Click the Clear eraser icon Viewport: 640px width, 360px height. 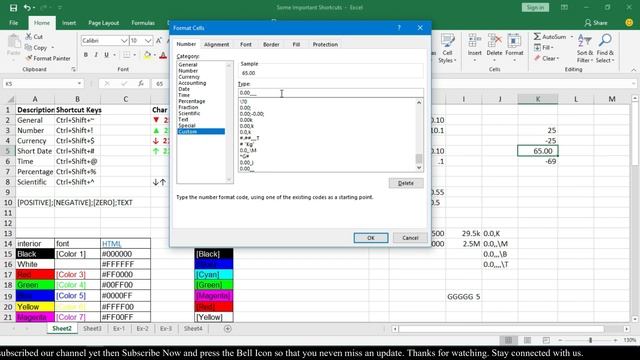pos(537,58)
